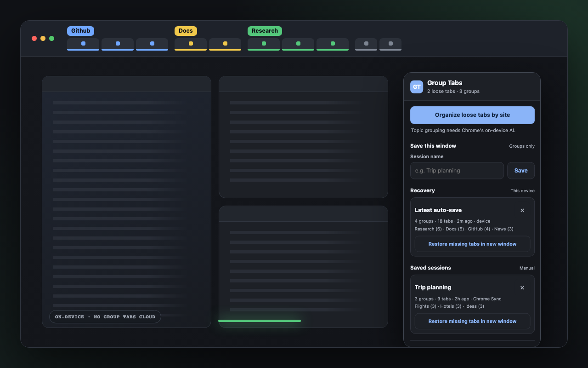Open the third blue Github tab

(152, 44)
